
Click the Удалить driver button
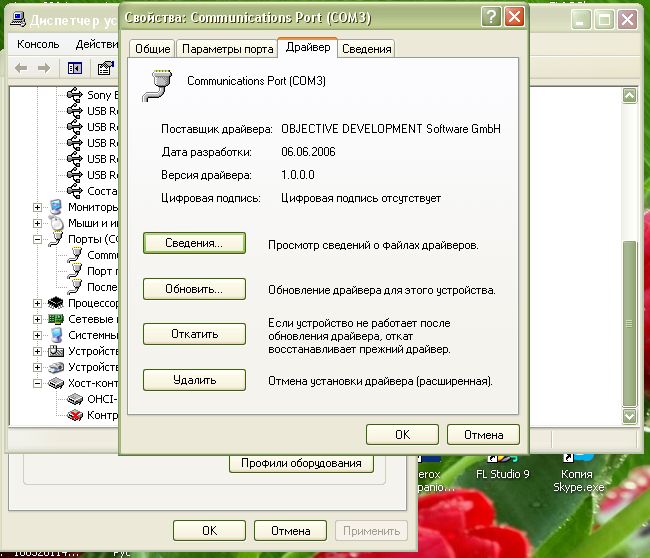pyautogui.click(x=194, y=380)
